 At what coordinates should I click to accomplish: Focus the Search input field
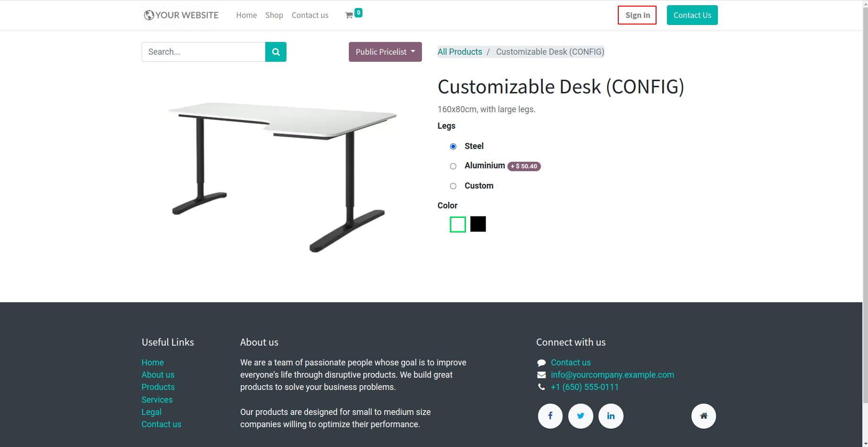pos(203,52)
